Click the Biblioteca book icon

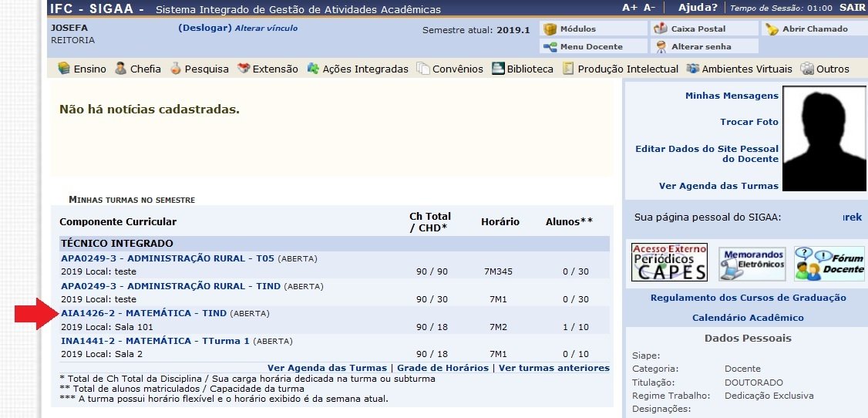point(498,69)
